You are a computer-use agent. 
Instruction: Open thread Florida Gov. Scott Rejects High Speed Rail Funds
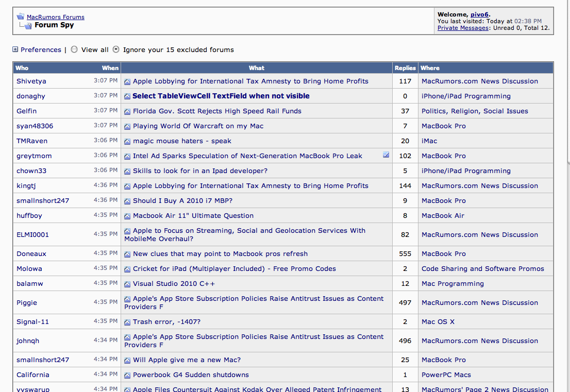tap(217, 111)
